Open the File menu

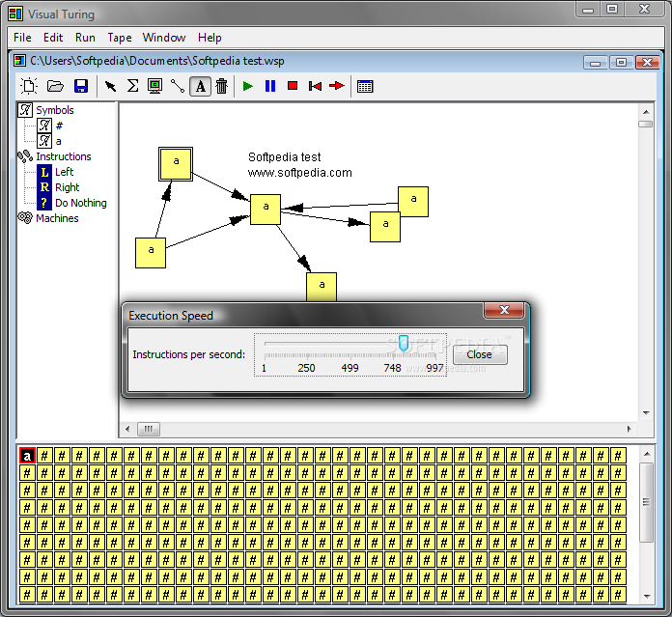[x=22, y=38]
